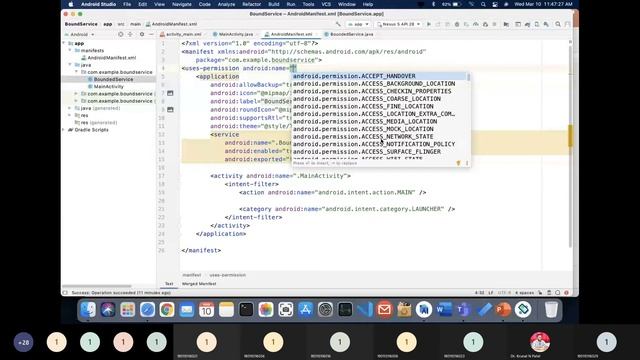Click the 4 spaces indent indicator

tap(524, 293)
